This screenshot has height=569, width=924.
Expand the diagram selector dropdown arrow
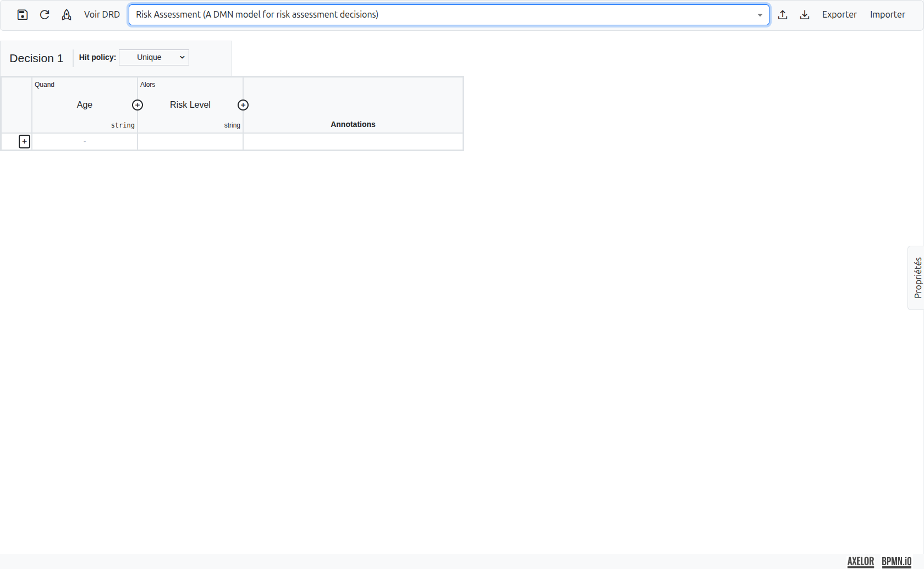pos(760,15)
